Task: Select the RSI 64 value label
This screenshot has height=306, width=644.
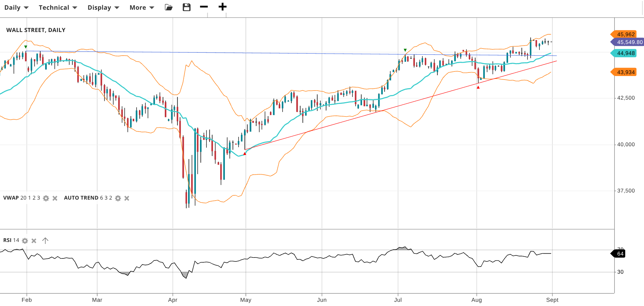Action: pyautogui.click(x=619, y=254)
